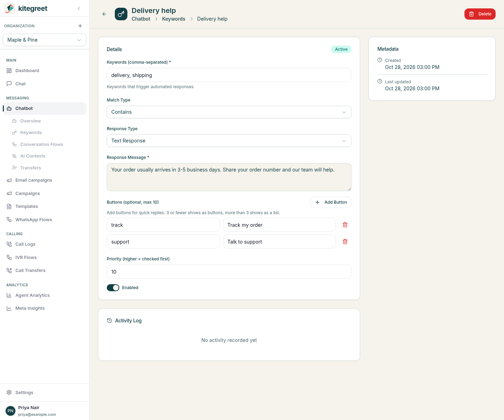Toggle the Enabled switch
504x420 pixels.
point(113,288)
